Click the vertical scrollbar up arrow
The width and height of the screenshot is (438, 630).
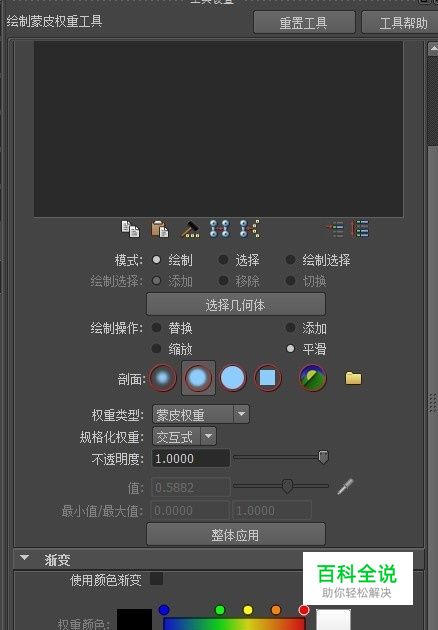(433, 49)
